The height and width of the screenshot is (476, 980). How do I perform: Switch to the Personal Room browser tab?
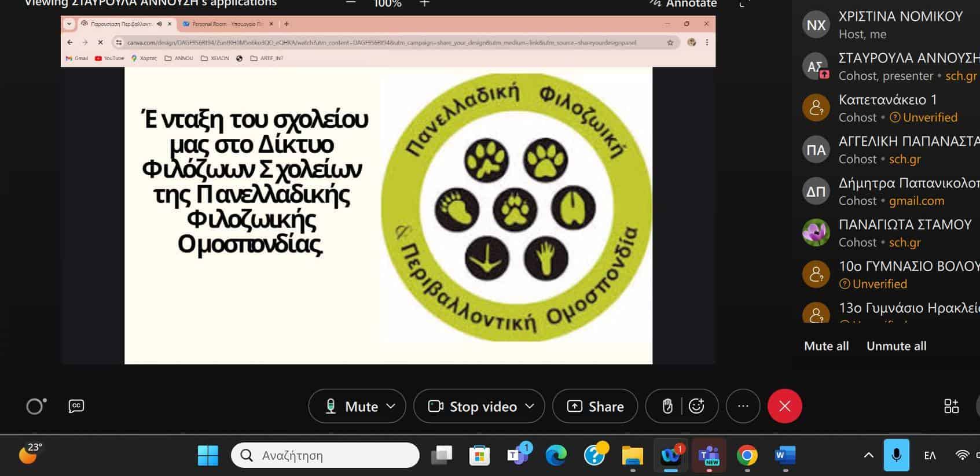[x=227, y=24]
